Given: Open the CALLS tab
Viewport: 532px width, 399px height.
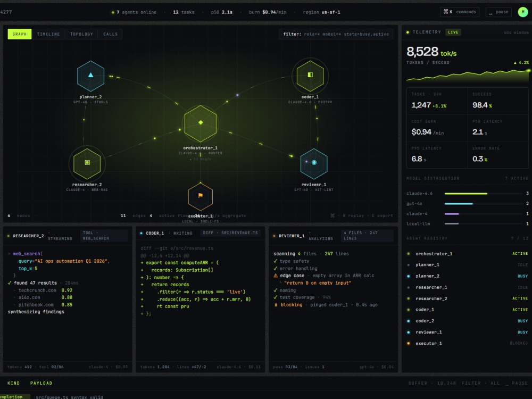Looking at the screenshot, I should pyautogui.click(x=110, y=34).
